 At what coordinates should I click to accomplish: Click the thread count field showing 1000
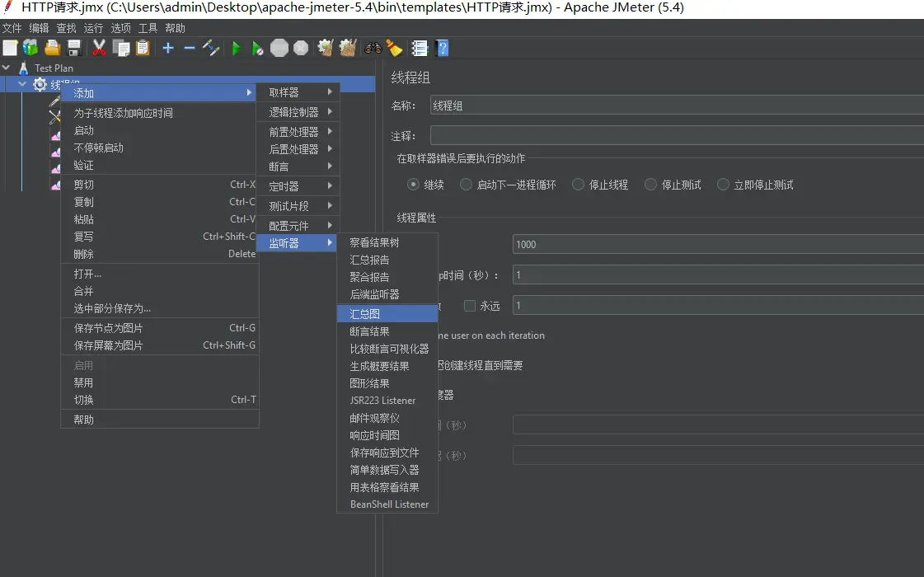717,244
